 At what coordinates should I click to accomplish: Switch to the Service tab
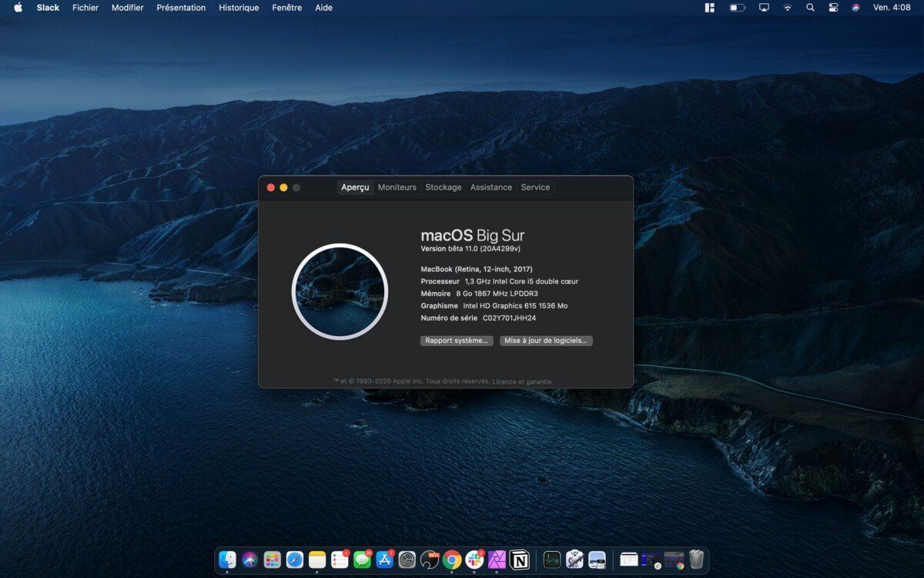point(535,187)
